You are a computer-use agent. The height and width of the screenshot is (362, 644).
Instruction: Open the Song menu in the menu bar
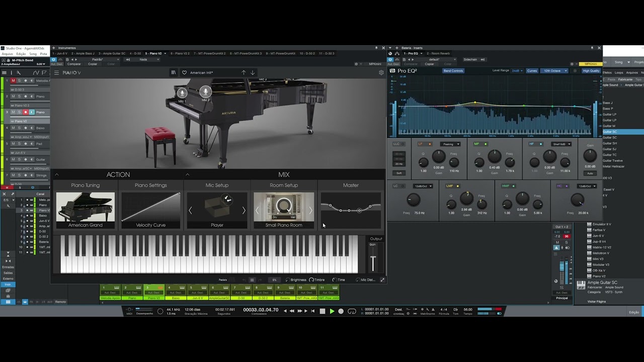pyautogui.click(x=33, y=54)
